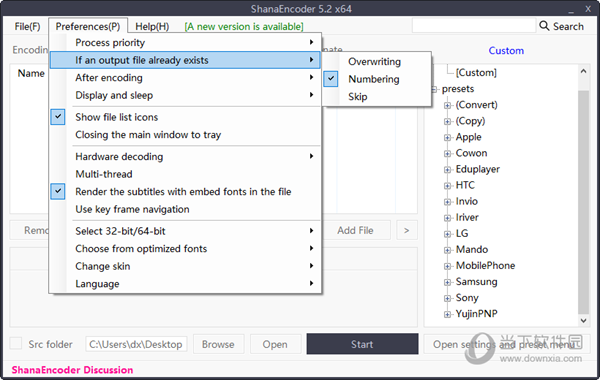Open settings and preset menu button
This screenshot has width=600, height=380.
click(506, 344)
